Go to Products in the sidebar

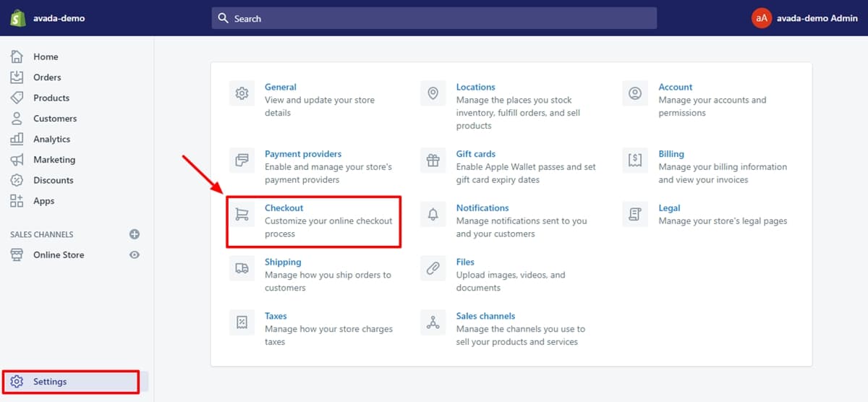coord(51,98)
